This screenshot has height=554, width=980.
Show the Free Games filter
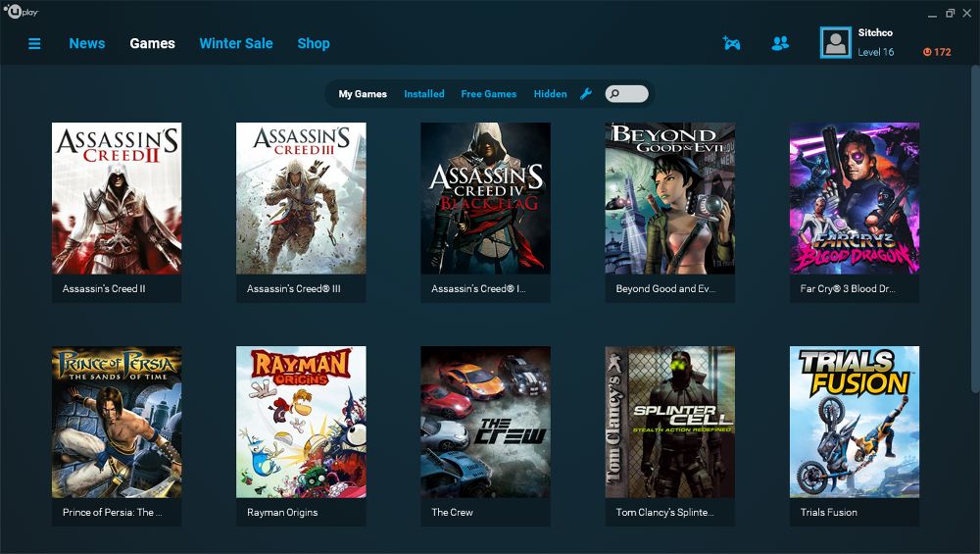pyautogui.click(x=489, y=94)
